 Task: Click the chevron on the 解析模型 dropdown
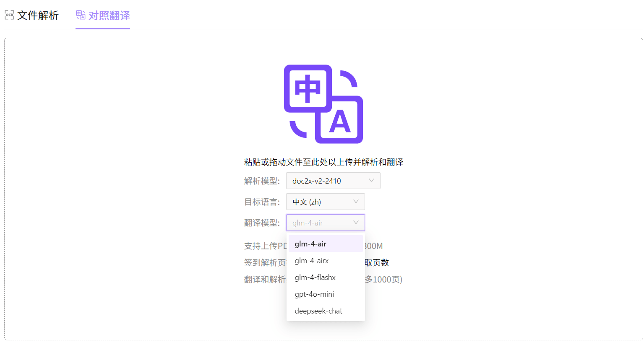[x=371, y=181]
